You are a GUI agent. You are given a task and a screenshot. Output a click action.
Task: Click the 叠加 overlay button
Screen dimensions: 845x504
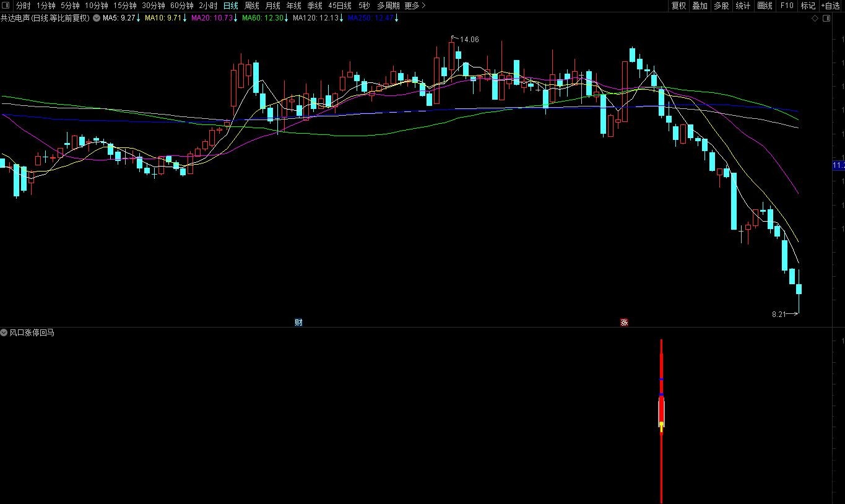click(700, 6)
